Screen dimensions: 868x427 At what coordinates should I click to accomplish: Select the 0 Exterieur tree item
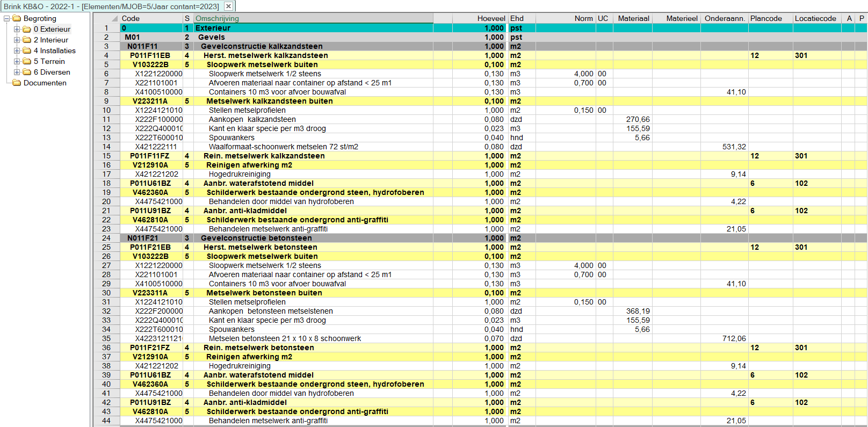[x=52, y=29]
